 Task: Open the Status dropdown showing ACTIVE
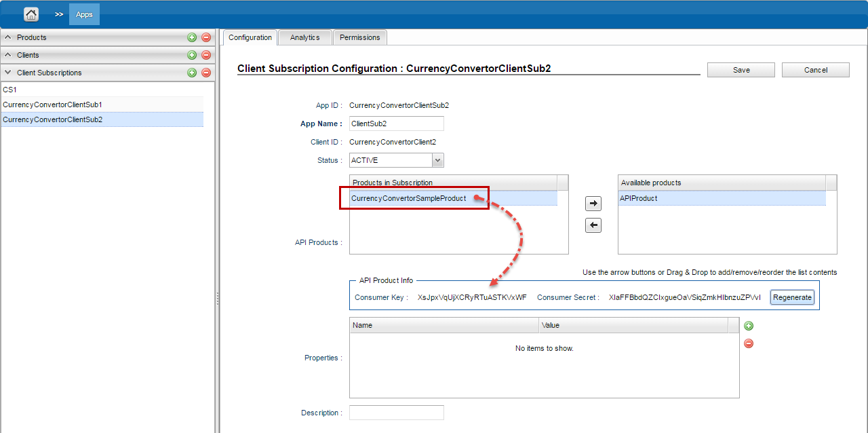click(437, 160)
